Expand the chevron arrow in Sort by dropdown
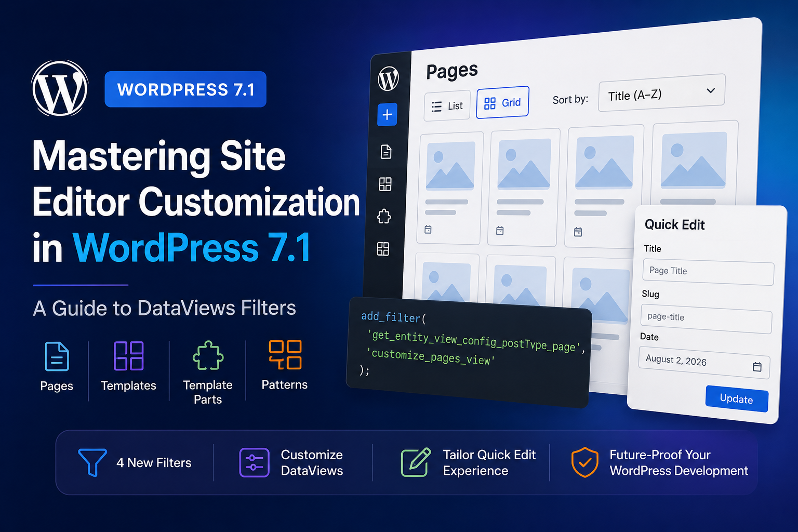 (711, 90)
